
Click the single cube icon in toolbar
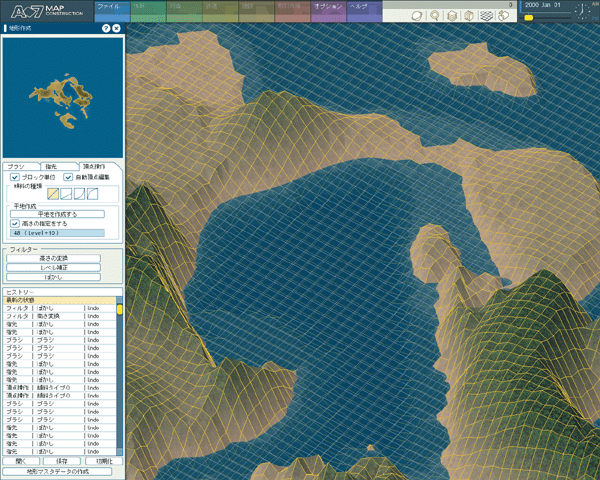coord(469,16)
